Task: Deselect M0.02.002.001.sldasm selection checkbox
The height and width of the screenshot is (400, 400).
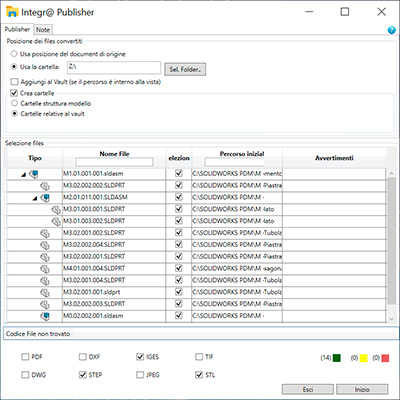Action: (179, 315)
